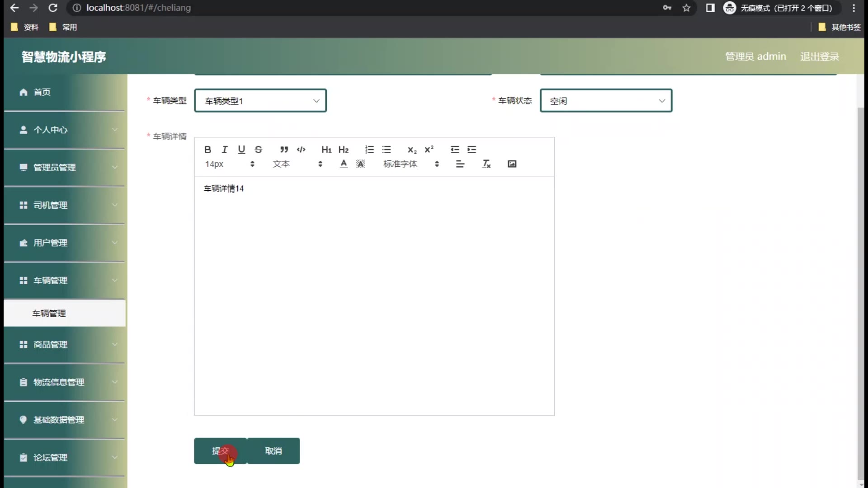Open the 车辆类型 dropdown

click(260, 101)
